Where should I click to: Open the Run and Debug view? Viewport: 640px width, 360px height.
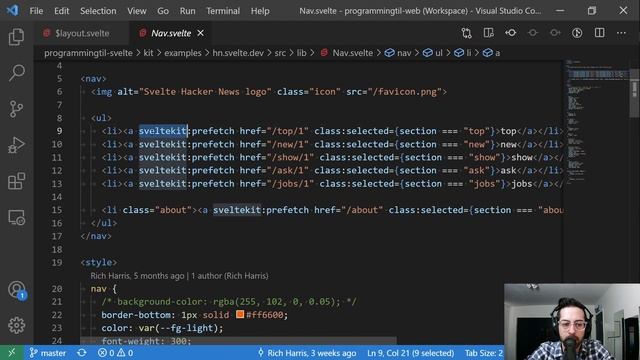[x=16, y=145]
